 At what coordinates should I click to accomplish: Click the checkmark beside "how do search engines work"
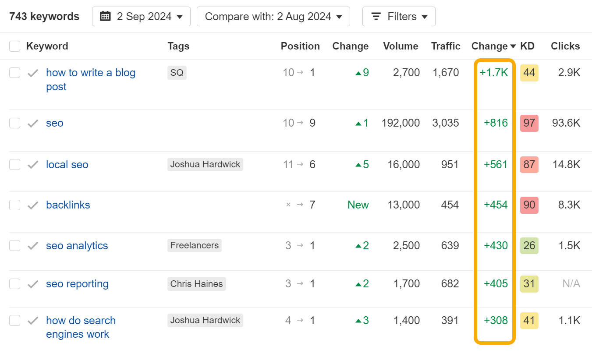point(32,320)
